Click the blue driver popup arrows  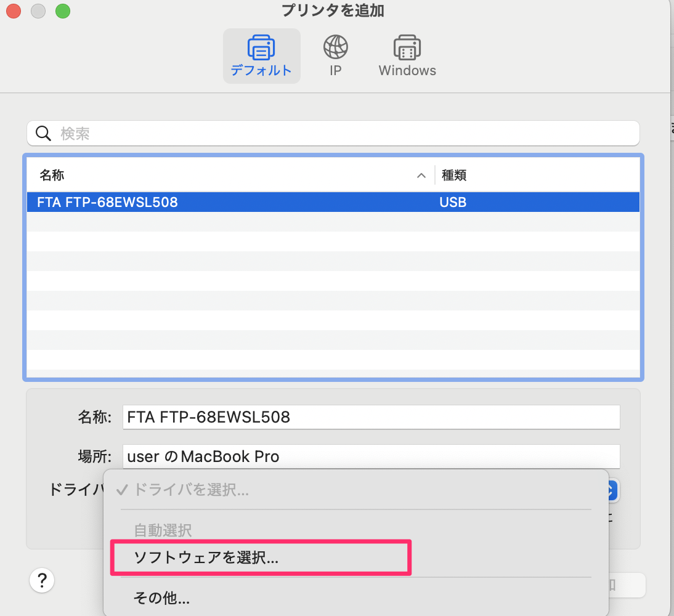(x=612, y=490)
